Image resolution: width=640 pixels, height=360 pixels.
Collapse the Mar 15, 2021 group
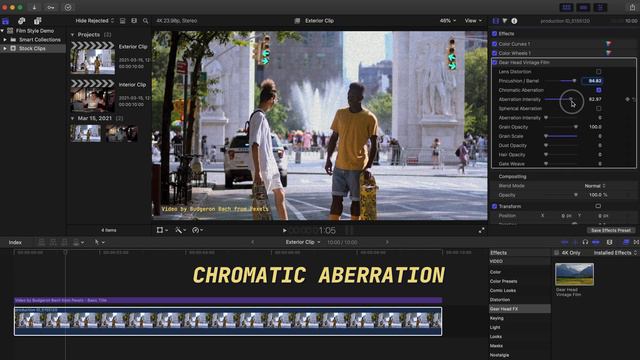pos(73,118)
